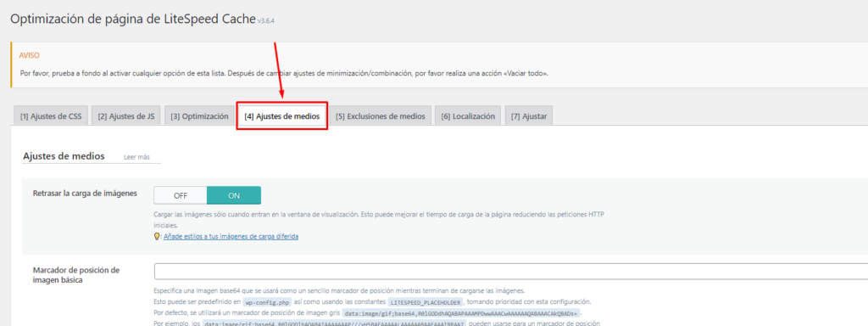
Task: Open Añade estilos a tus imágenes link
Action: pos(231,236)
